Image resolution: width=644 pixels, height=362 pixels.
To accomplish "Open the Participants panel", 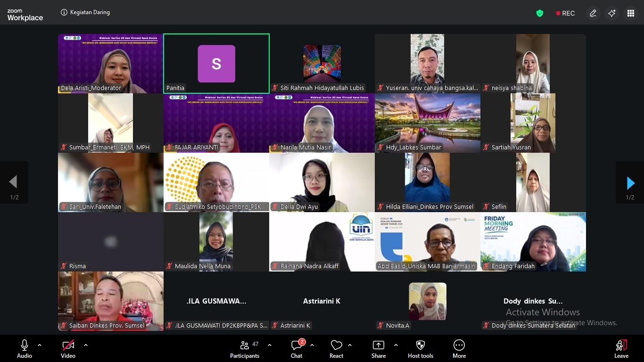I will [x=244, y=349].
